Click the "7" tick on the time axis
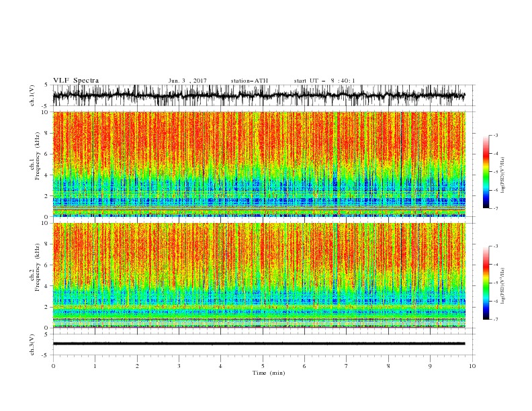Viewport: 532px width, 411px height. [x=347, y=366]
